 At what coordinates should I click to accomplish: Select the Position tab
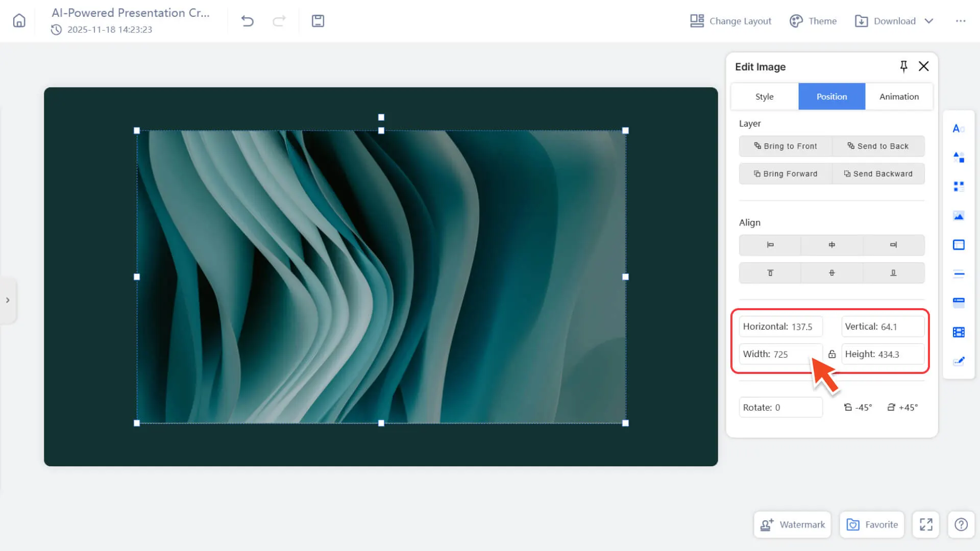(832, 96)
